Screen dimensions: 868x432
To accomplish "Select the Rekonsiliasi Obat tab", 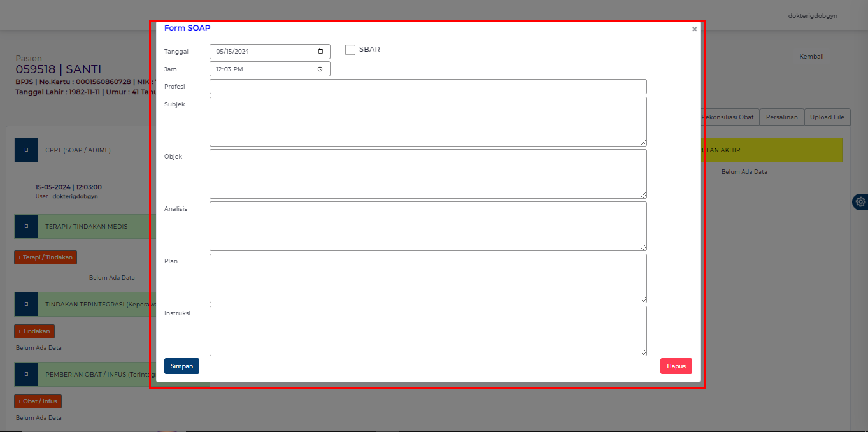I will (728, 117).
